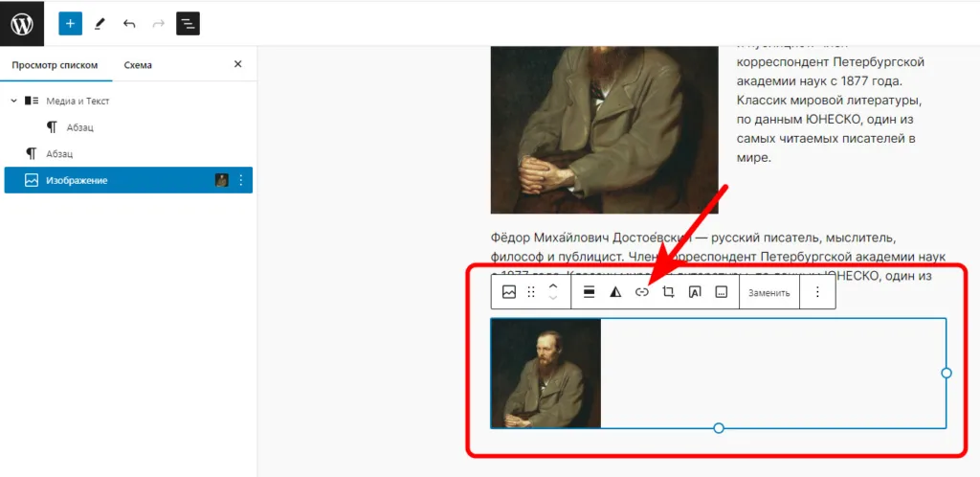Viewport: 980px width, 477px height.
Task: Click the insert link icon in block toolbar
Action: (642, 292)
